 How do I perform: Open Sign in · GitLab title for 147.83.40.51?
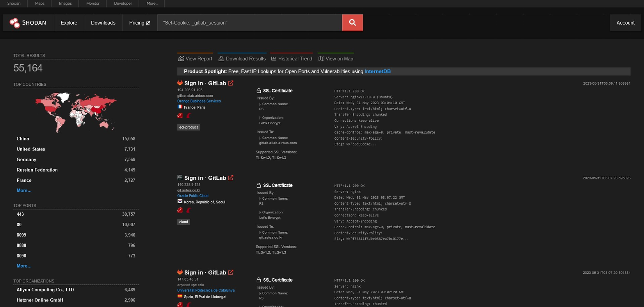205,272
